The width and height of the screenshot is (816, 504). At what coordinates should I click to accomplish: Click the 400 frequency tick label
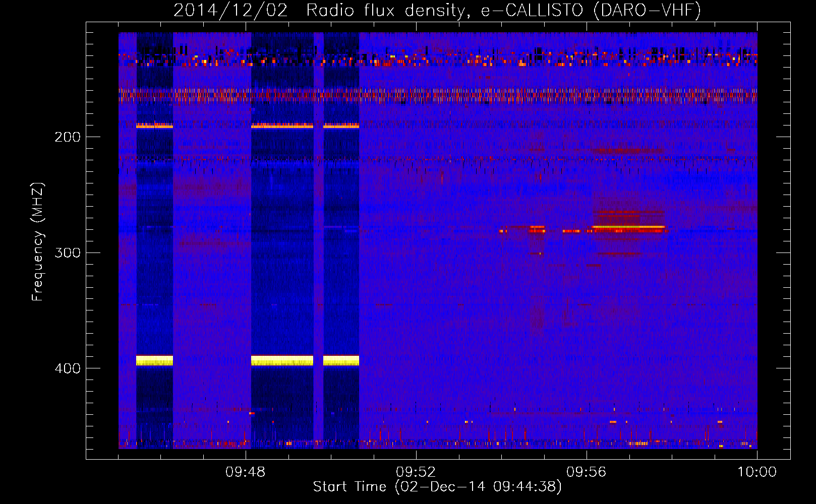pos(68,368)
